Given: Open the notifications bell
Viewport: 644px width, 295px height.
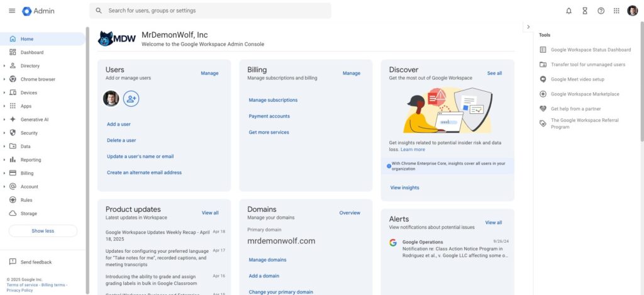Looking at the screenshot, I should 569,11.
